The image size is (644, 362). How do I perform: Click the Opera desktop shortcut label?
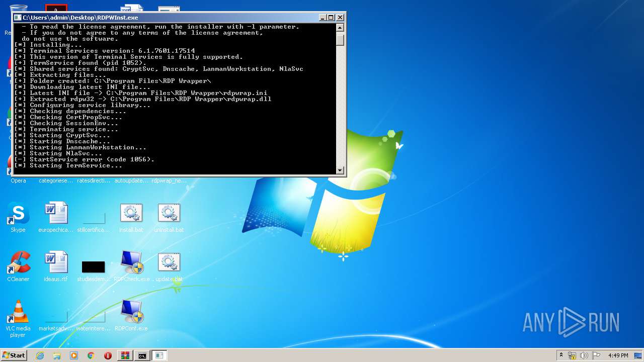point(18,180)
